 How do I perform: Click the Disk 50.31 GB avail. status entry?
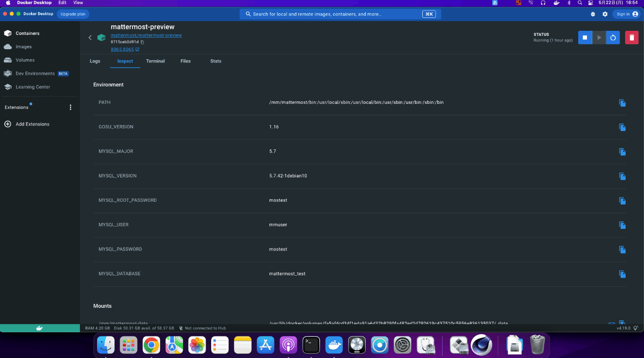click(144, 328)
